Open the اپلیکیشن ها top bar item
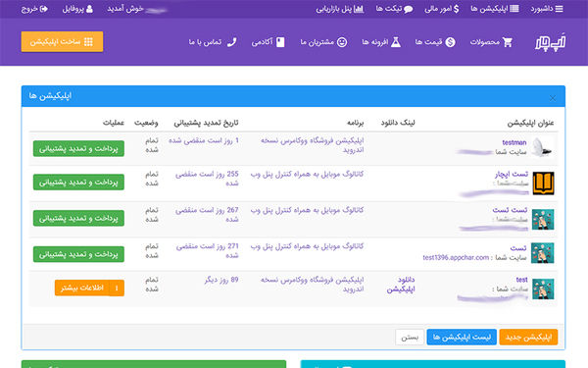 (495, 9)
